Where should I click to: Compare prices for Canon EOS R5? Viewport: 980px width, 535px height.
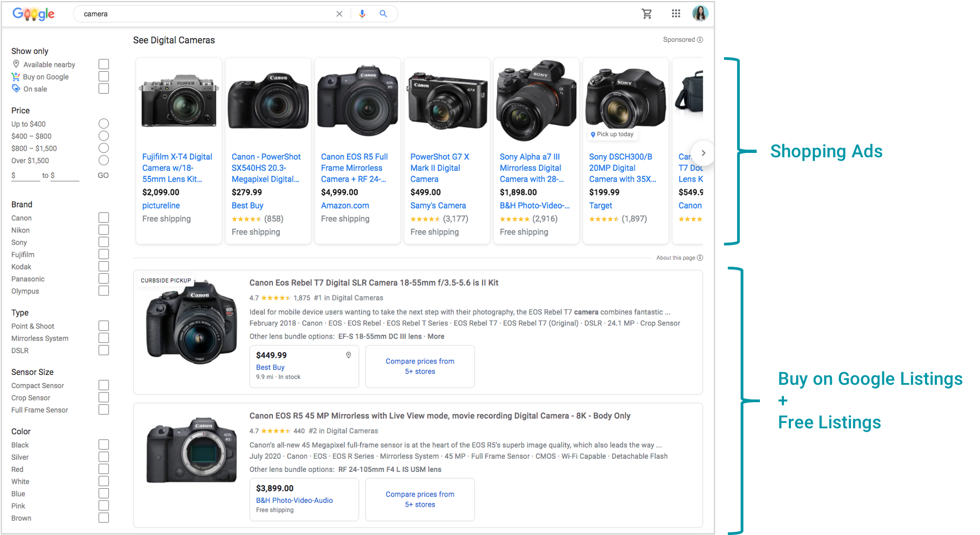coord(420,500)
